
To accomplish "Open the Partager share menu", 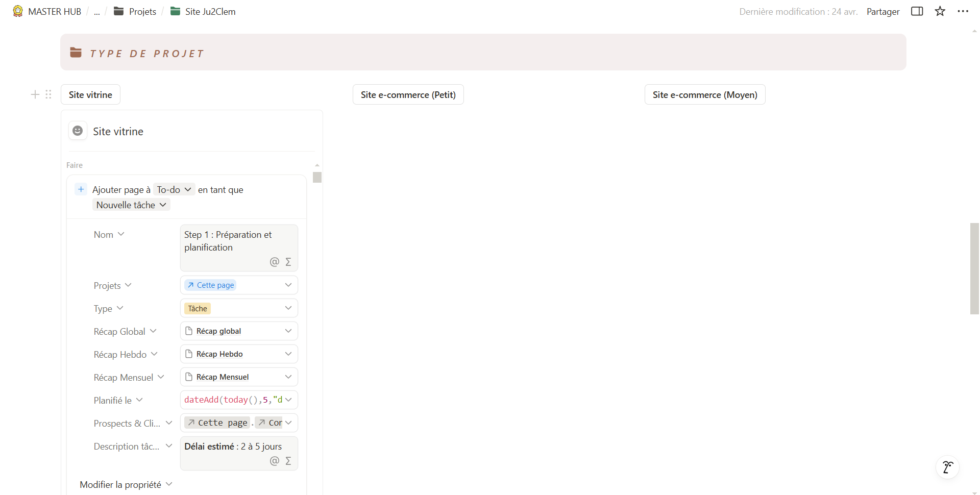I will tap(883, 11).
